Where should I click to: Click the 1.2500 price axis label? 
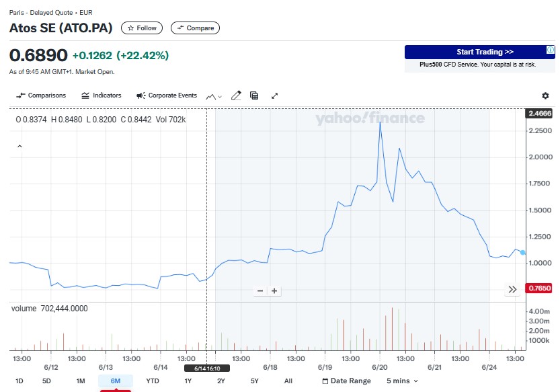pyautogui.click(x=541, y=237)
